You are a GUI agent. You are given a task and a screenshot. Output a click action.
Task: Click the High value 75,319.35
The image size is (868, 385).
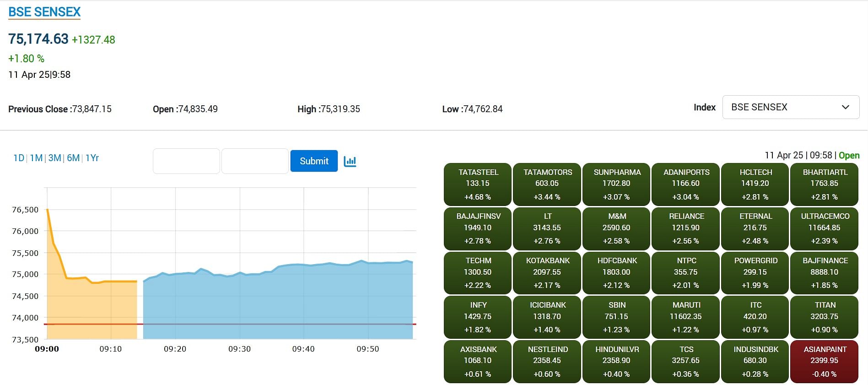pos(340,109)
